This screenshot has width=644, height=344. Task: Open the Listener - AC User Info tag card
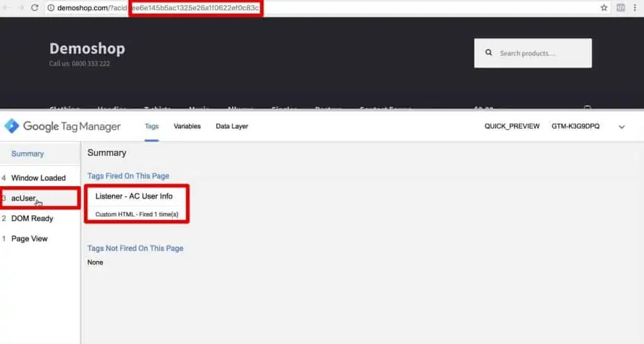pos(136,204)
